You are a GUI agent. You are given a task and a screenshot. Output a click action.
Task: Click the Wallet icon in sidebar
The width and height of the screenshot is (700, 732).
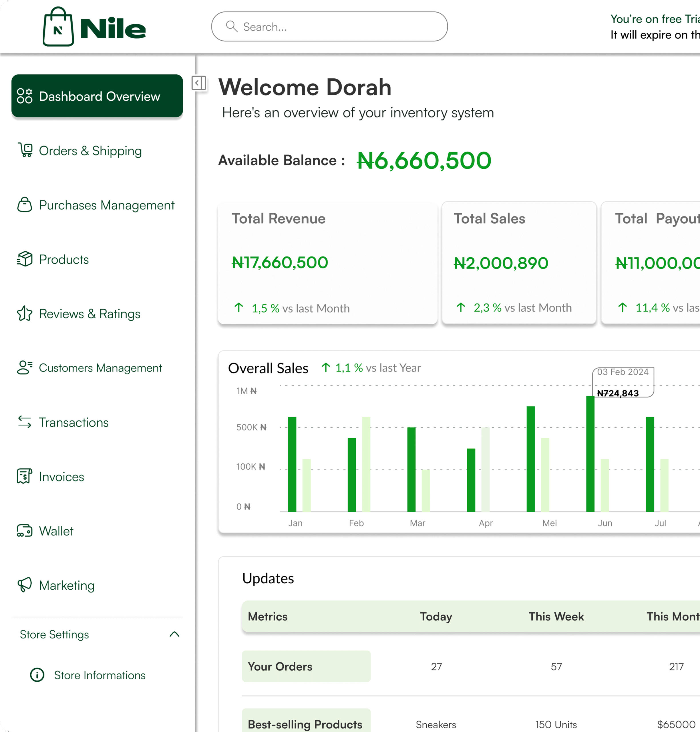25,530
